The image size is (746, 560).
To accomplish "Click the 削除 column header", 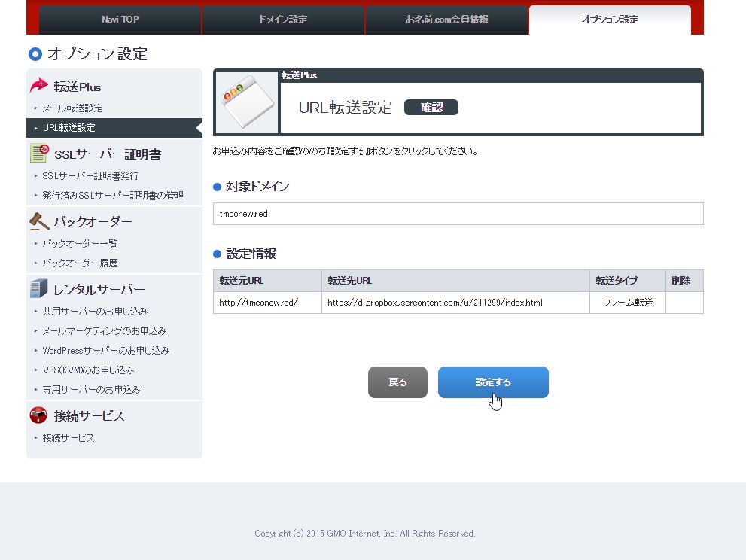I will (684, 281).
